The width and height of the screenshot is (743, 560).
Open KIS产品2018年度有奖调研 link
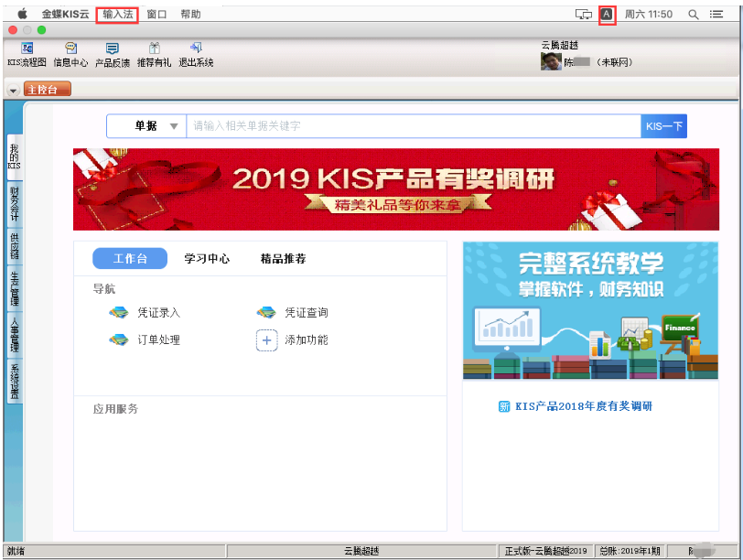(x=584, y=406)
